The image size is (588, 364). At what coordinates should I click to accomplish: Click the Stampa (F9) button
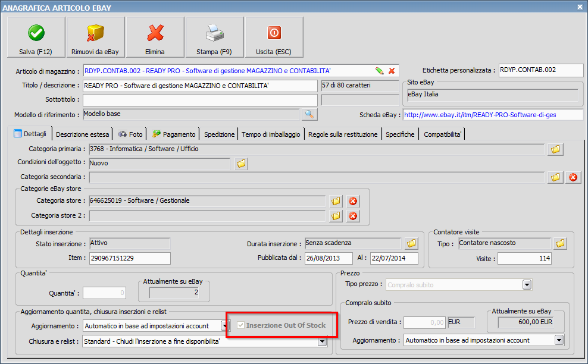214,37
